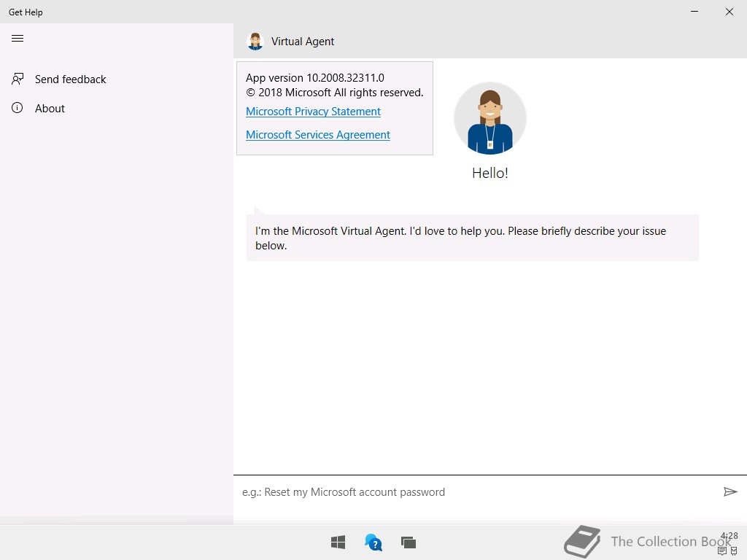This screenshot has height=560, width=747.
Task: Click the 'Hello!' greeting text
Action: (490, 173)
